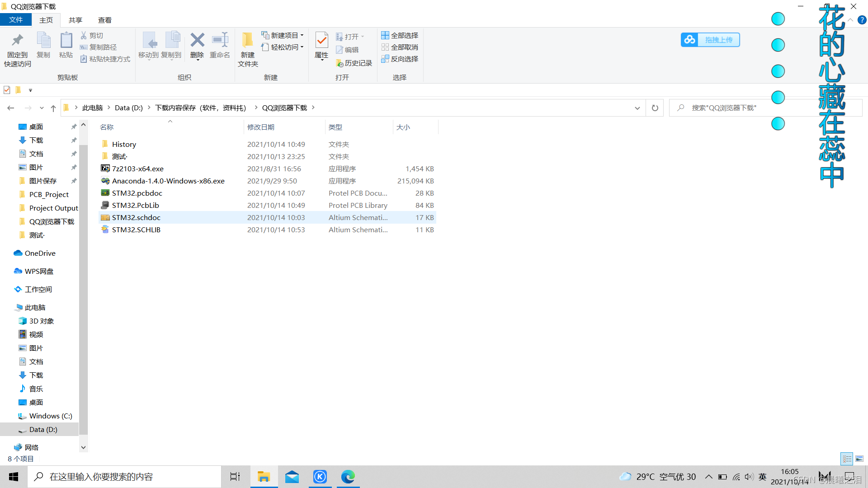Switch to details list view
This screenshot has height=488, width=868.
coord(847,459)
